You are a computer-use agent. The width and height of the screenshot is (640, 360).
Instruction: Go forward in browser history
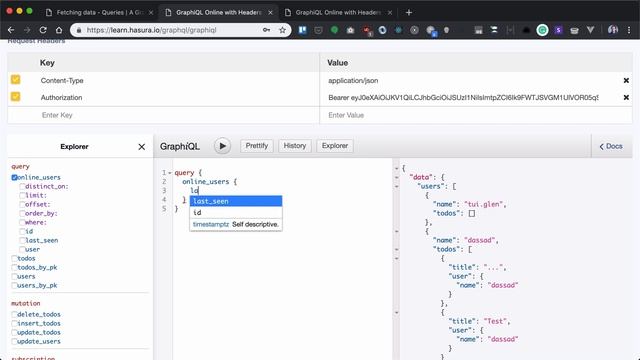27,30
